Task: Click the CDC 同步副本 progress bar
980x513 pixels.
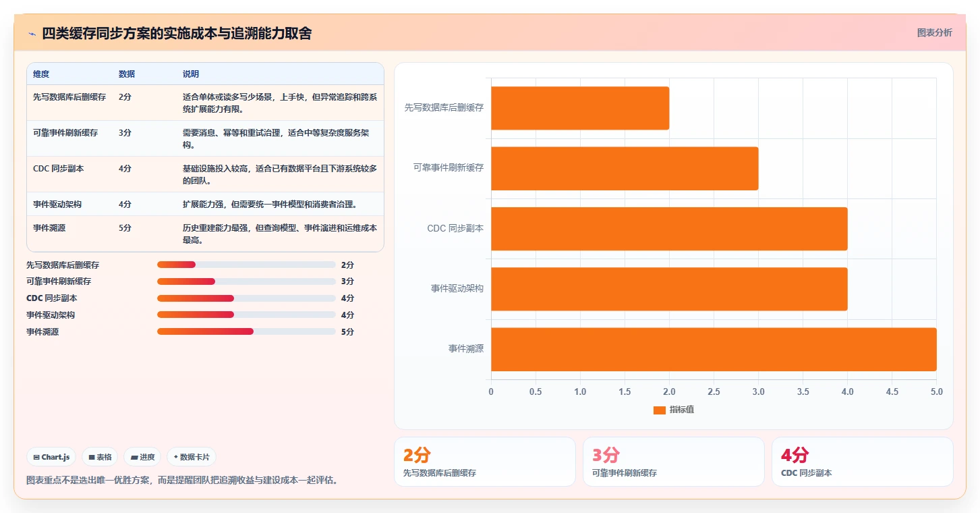Action: (x=246, y=298)
